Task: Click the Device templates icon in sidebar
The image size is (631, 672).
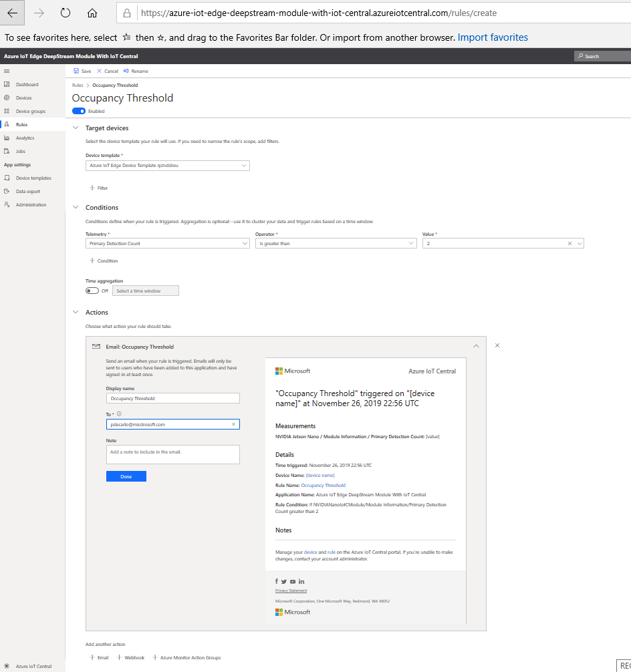Action: 7,178
